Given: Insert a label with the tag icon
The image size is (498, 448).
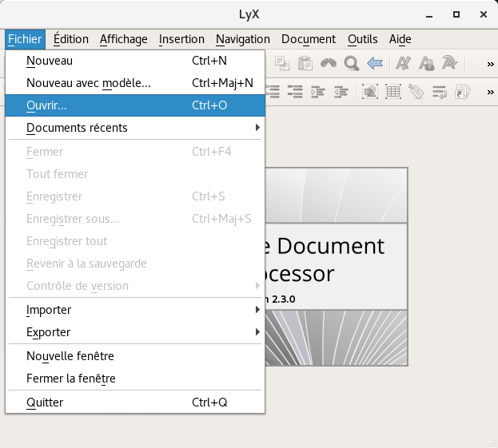Looking at the screenshot, I should click(x=416, y=92).
